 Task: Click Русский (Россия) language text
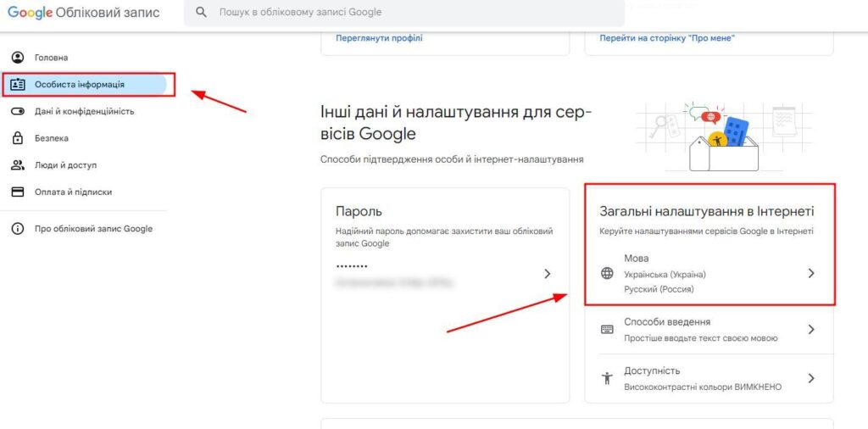[x=659, y=289]
